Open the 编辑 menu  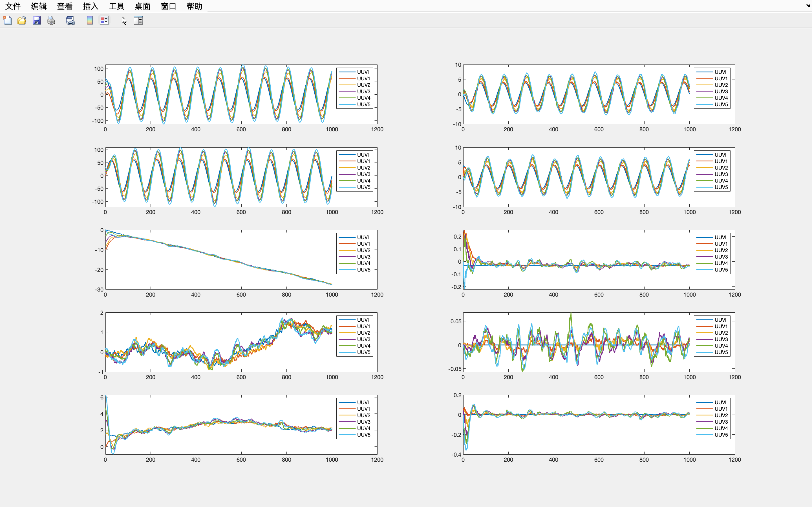point(39,6)
